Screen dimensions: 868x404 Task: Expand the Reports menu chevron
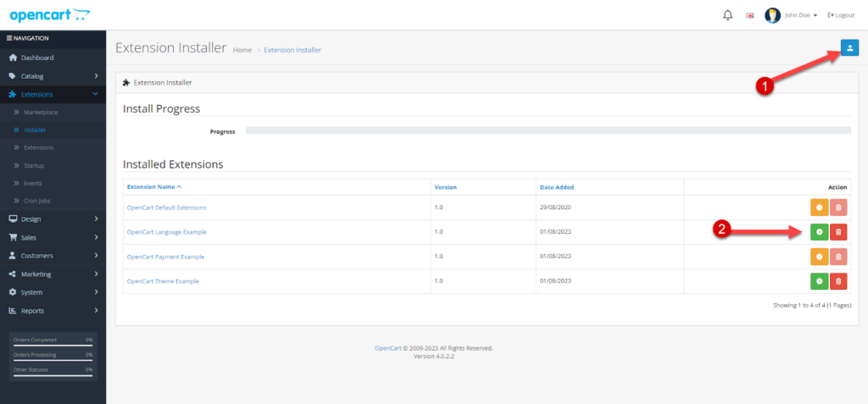pos(96,311)
